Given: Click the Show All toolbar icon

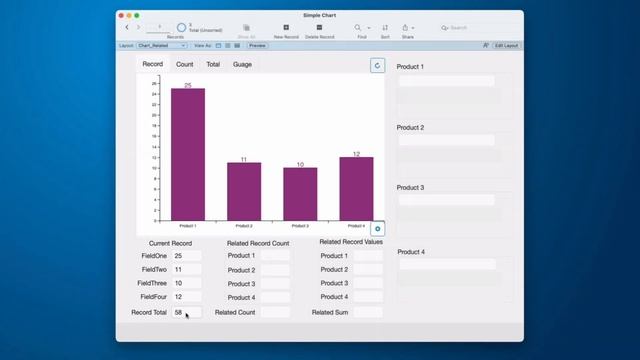Looking at the screenshot, I should pyautogui.click(x=246, y=28).
